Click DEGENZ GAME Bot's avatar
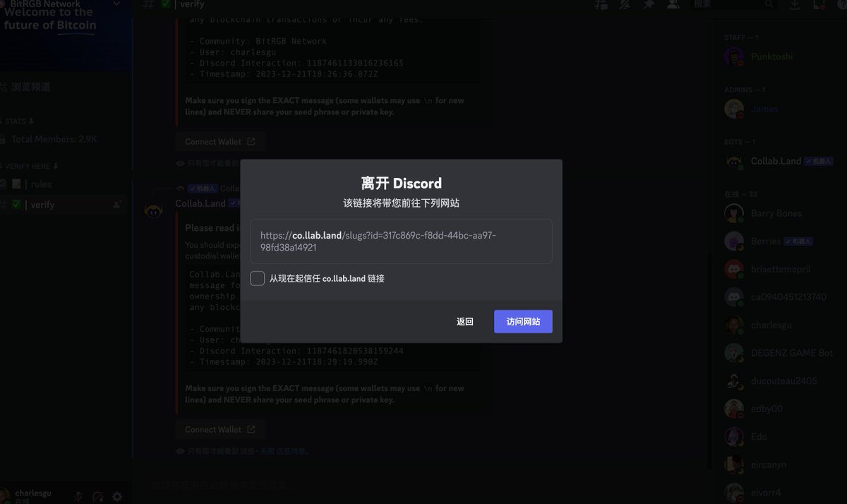 [x=734, y=353]
